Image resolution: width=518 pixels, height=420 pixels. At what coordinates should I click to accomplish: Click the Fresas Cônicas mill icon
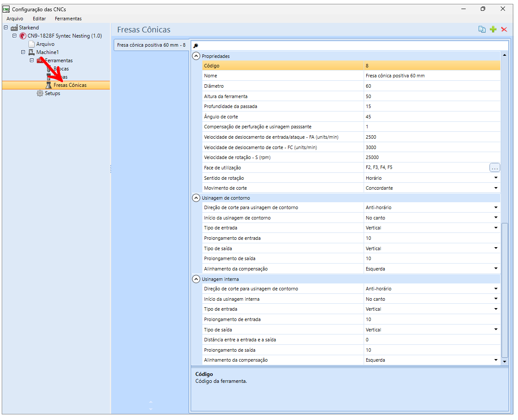click(48, 85)
